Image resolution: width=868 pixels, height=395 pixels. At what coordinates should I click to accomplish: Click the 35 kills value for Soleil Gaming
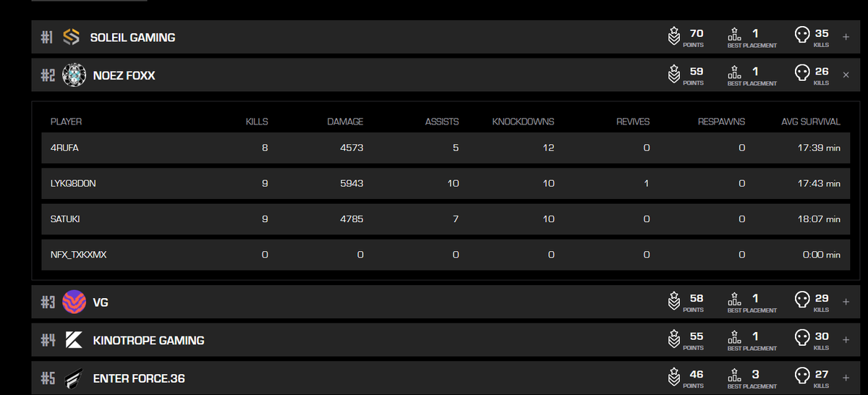click(822, 33)
